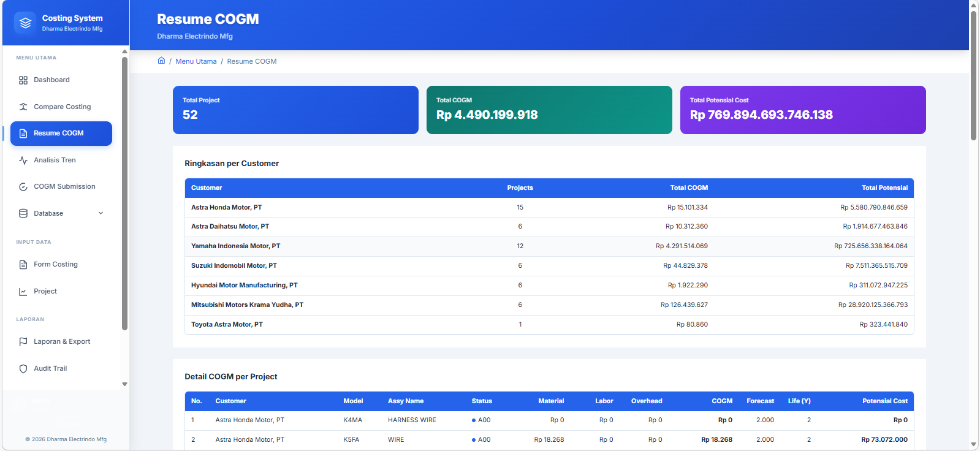Click the page scroll down arrow
This screenshot has width=980, height=451.
click(973, 445)
